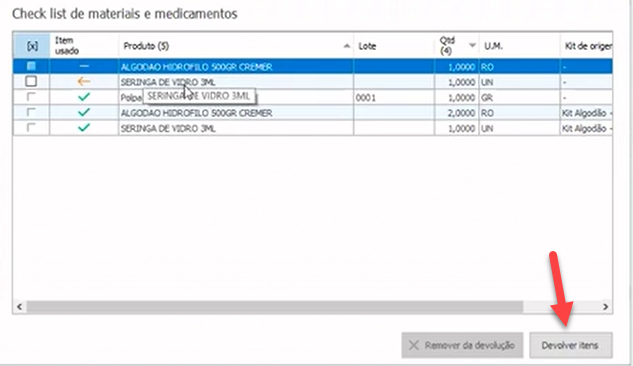Click the green checkmark in the last SERINGA row

point(84,128)
